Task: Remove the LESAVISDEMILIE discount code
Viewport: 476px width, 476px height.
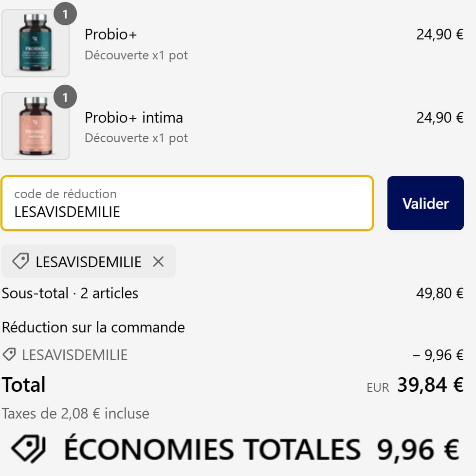Action: pos(158,261)
